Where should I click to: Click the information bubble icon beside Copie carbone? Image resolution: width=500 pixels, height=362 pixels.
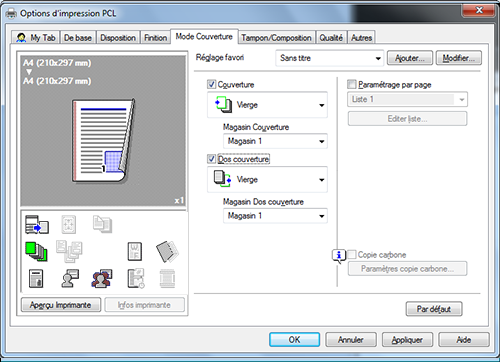(339, 256)
